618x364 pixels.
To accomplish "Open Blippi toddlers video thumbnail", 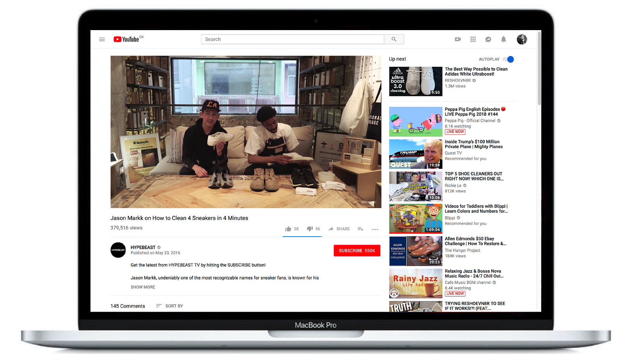I will [416, 219].
